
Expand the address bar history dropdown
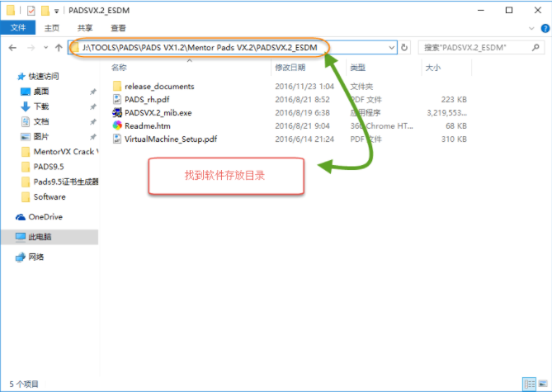point(392,48)
